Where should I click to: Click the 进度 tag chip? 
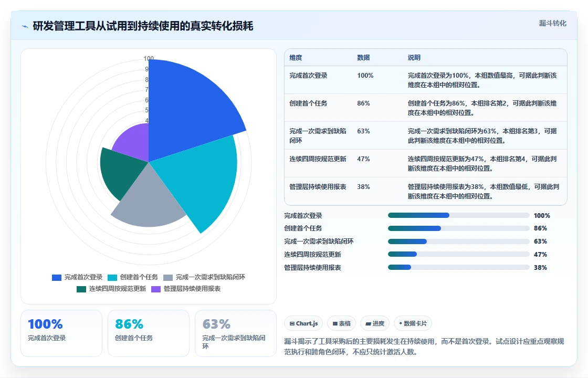click(375, 323)
